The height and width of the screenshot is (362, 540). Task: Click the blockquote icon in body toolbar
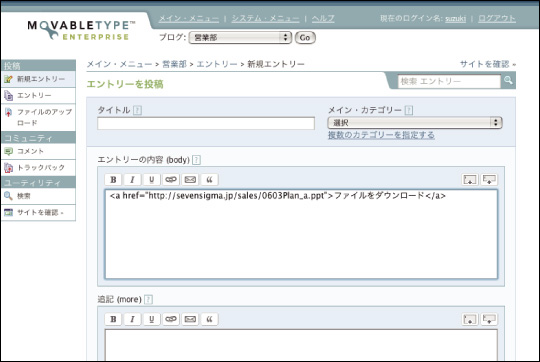[x=209, y=179]
